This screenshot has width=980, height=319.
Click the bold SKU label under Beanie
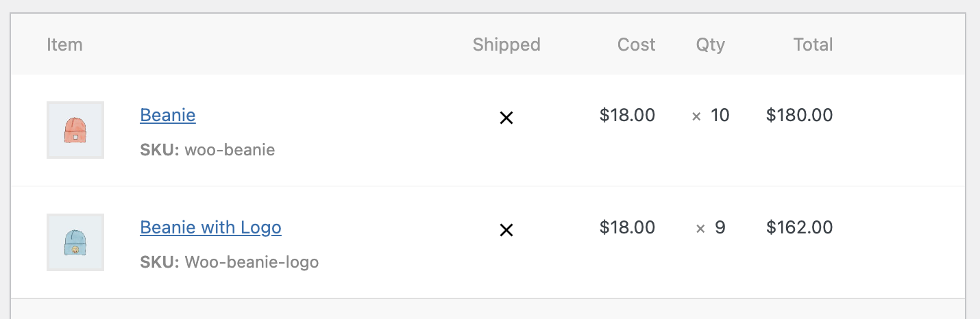pos(159,150)
